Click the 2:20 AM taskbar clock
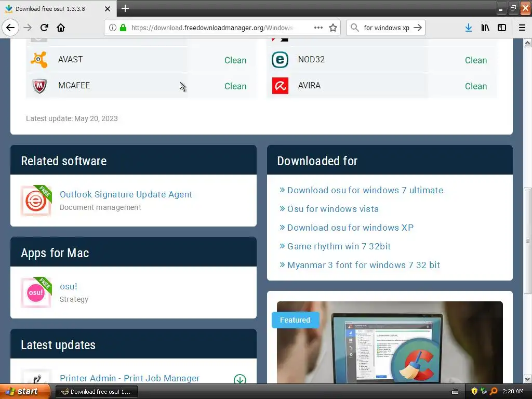The height and width of the screenshot is (399, 532). 513,391
